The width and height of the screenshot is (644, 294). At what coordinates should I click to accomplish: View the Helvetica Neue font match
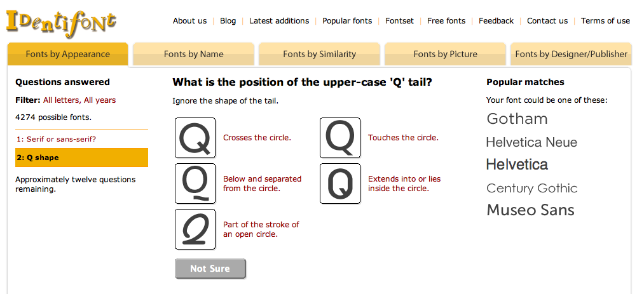coord(531,142)
